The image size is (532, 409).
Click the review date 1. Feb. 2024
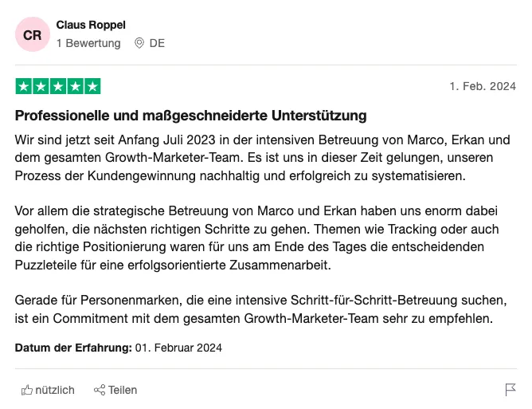coord(483,86)
